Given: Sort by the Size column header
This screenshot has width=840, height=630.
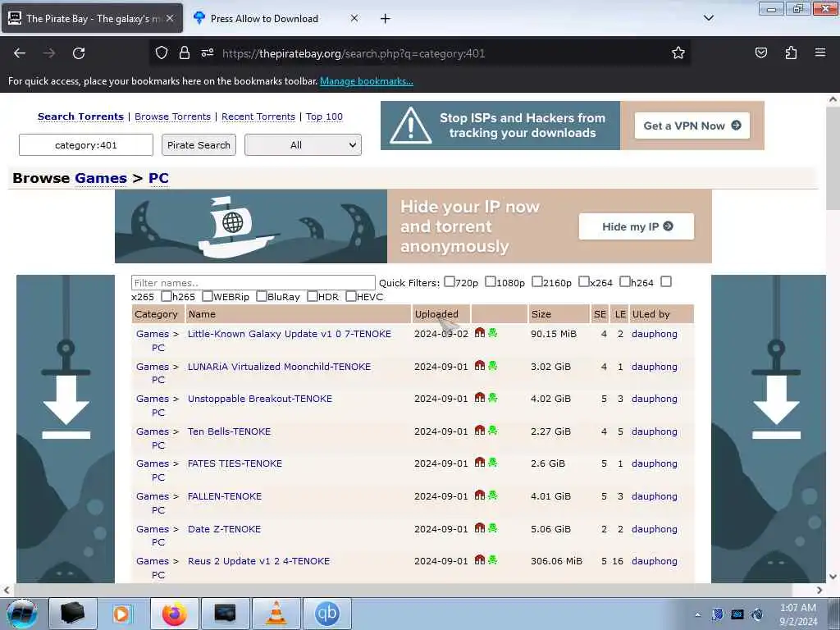Looking at the screenshot, I should coord(541,314).
